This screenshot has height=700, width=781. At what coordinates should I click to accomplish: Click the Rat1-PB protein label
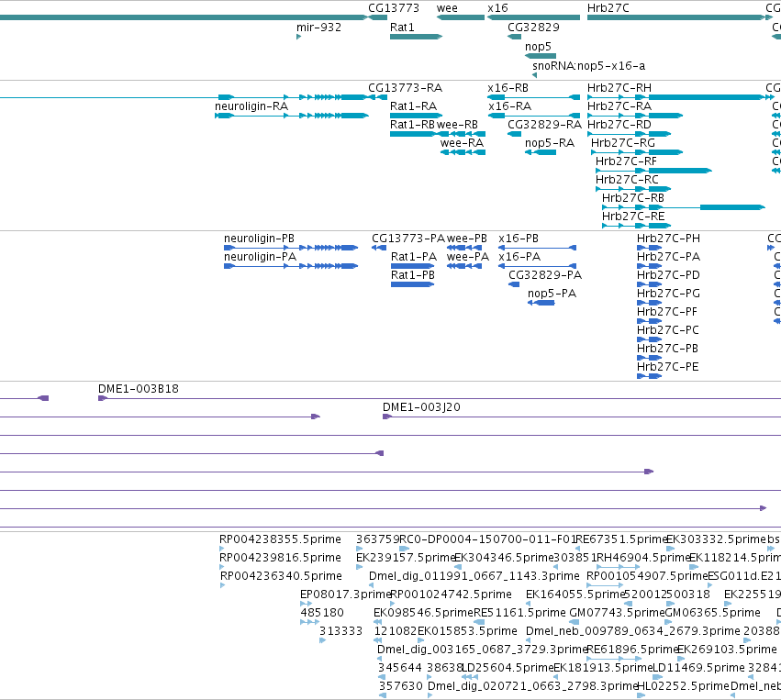point(413,275)
